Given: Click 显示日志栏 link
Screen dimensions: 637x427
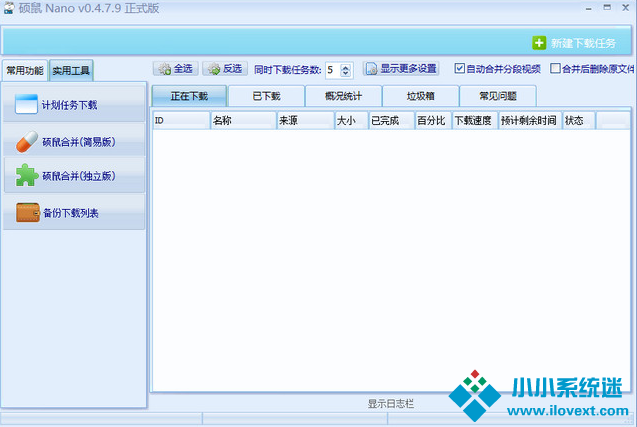Looking at the screenshot, I should click(390, 403).
